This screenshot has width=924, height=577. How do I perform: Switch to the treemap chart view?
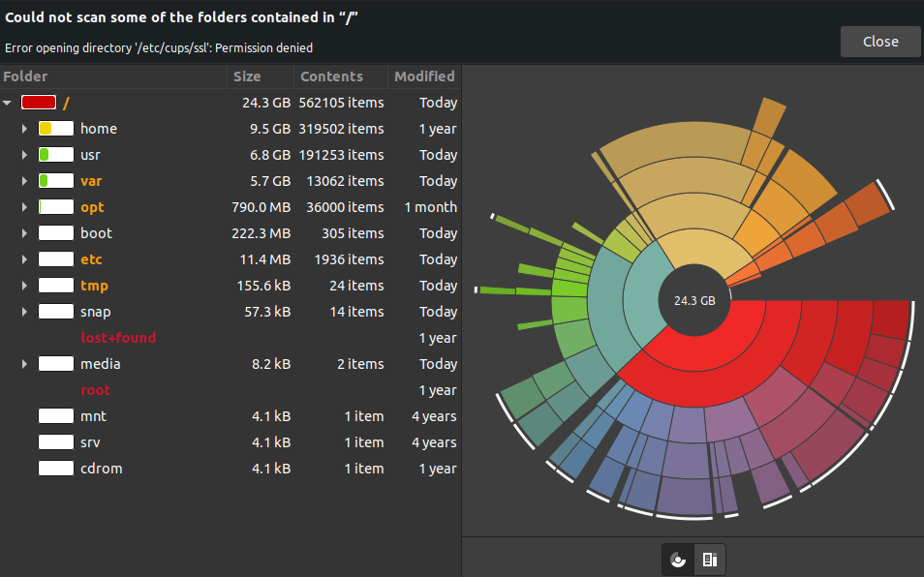click(x=710, y=560)
